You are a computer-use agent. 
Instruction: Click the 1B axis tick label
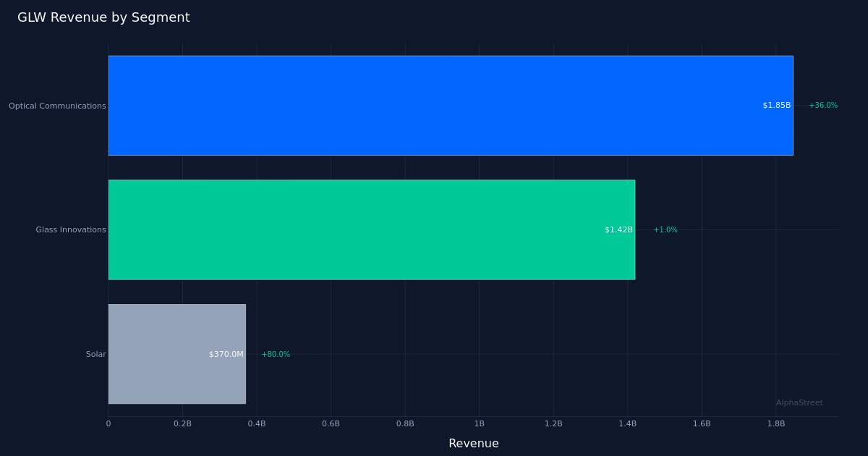(480, 424)
